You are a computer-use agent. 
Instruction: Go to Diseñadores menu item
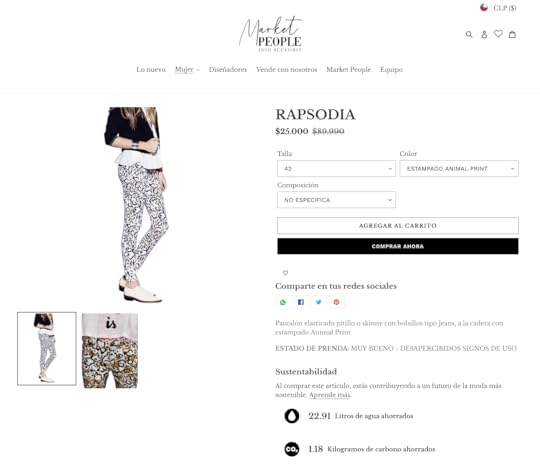pyautogui.click(x=228, y=70)
